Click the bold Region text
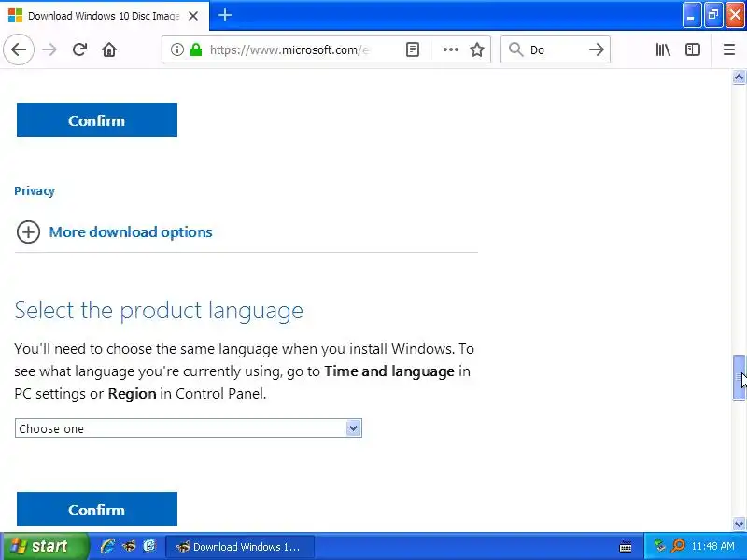The image size is (747, 560). coord(132,394)
